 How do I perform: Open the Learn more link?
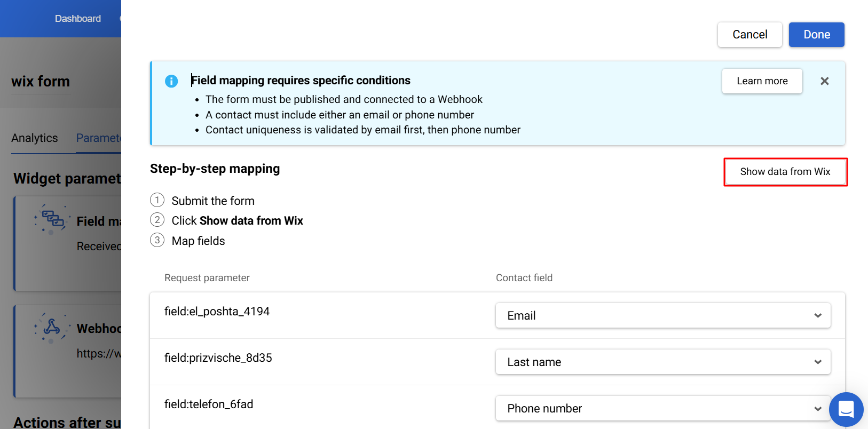point(762,81)
